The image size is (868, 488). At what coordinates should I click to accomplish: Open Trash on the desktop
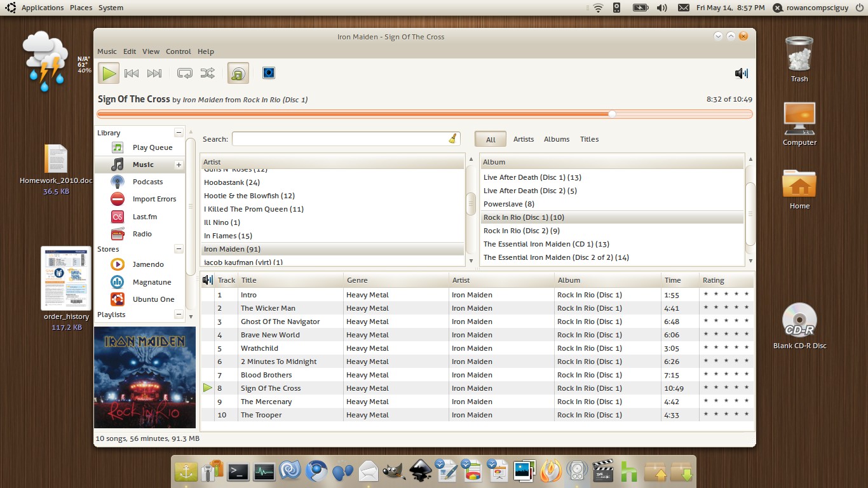[799, 58]
